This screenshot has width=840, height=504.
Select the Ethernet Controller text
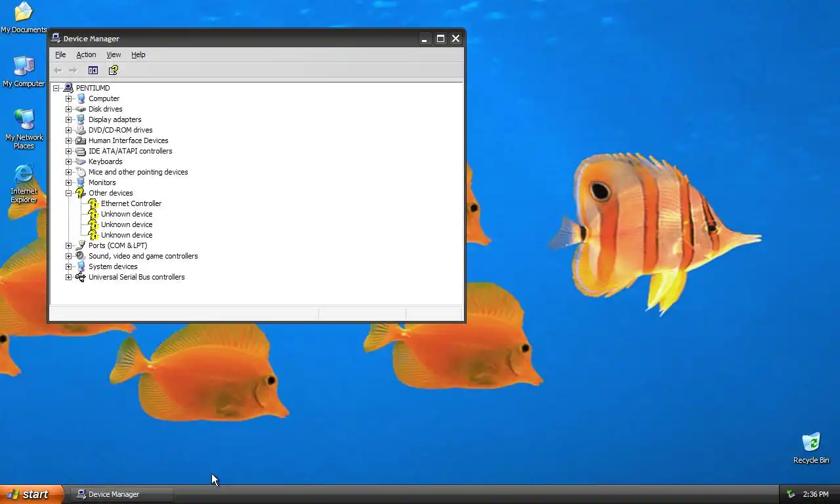tap(131, 203)
